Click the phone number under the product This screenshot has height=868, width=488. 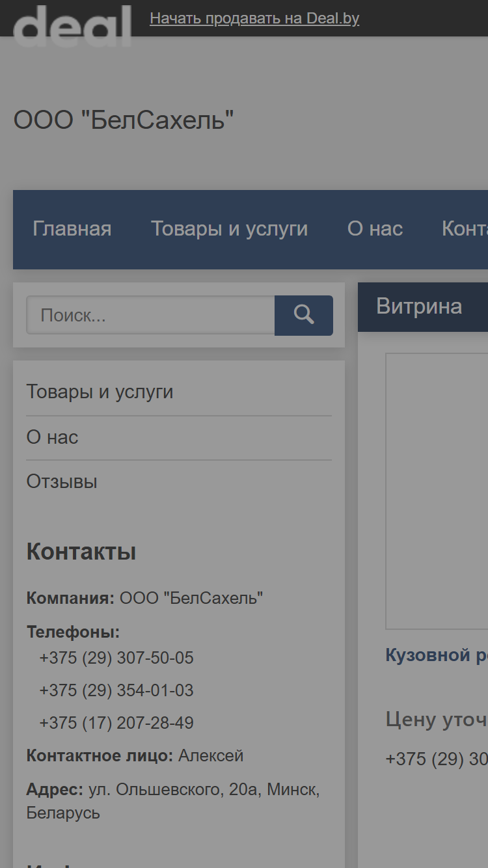point(437,759)
